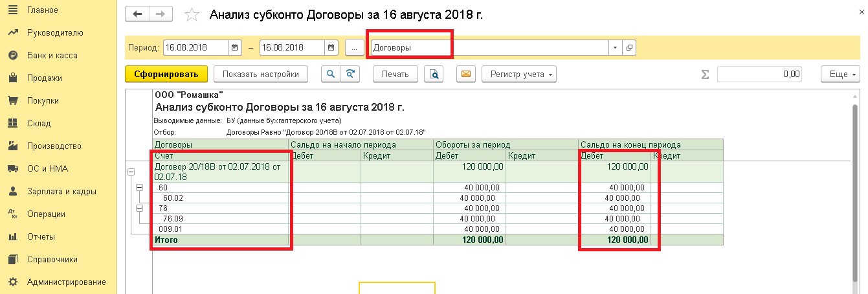Open the Банк и касса section
868x294 pixels.
point(52,55)
